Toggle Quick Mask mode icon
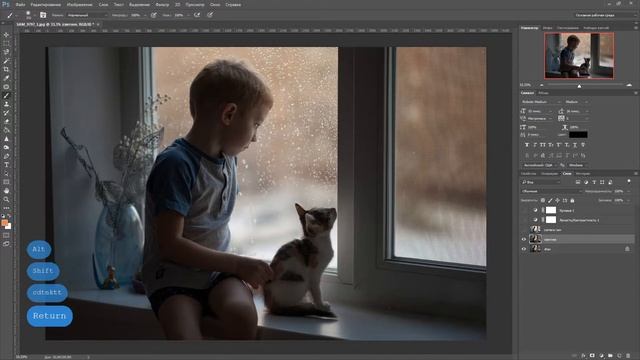 coord(6,236)
